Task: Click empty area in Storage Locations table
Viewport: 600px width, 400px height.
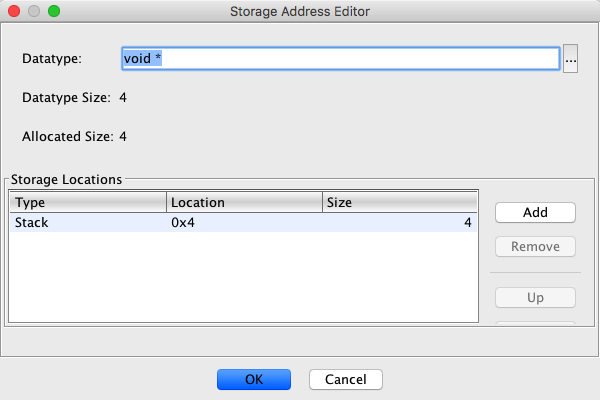Action: [x=245, y=280]
